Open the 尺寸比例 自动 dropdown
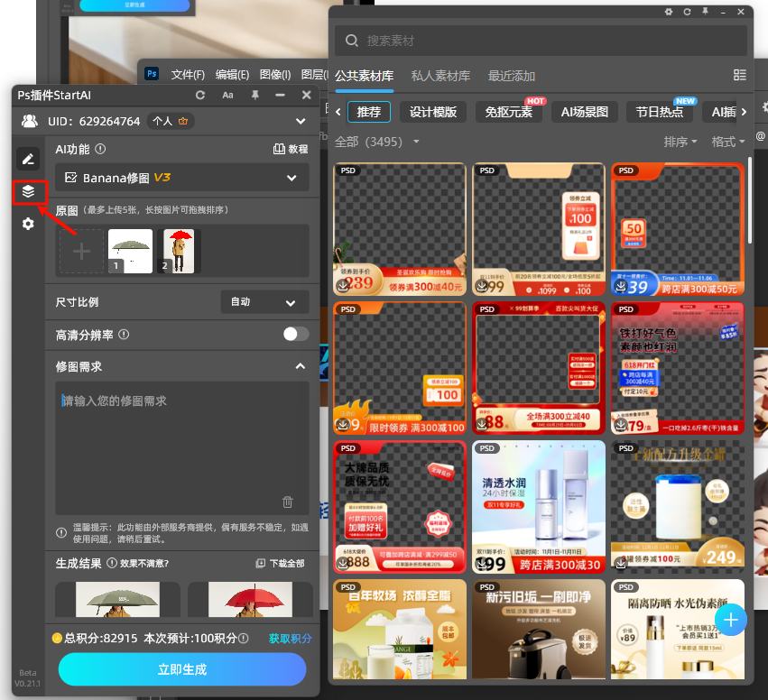768x700 pixels. click(264, 302)
